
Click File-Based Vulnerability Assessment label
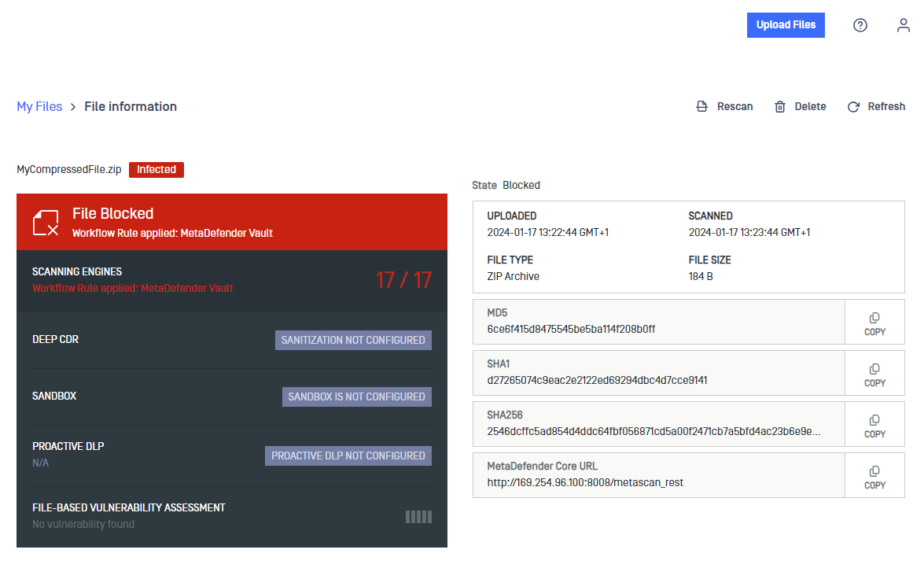(x=128, y=508)
